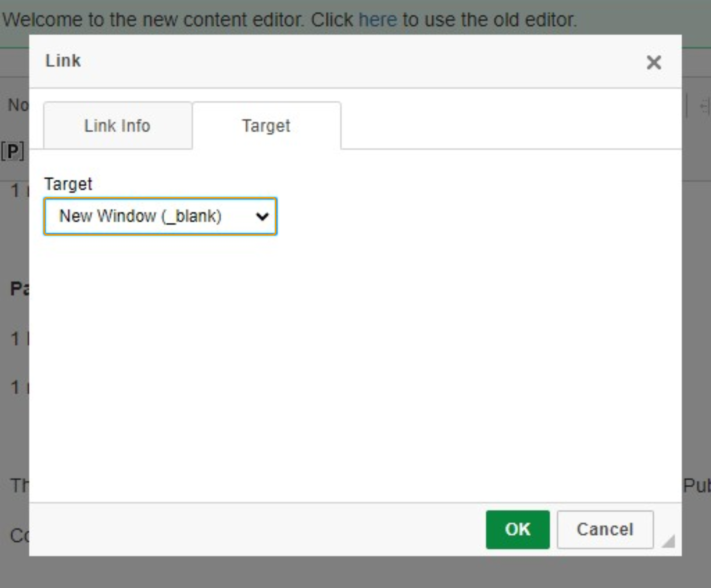711x588 pixels.
Task: Click the 'Link' dialog title text
Action: (x=63, y=61)
